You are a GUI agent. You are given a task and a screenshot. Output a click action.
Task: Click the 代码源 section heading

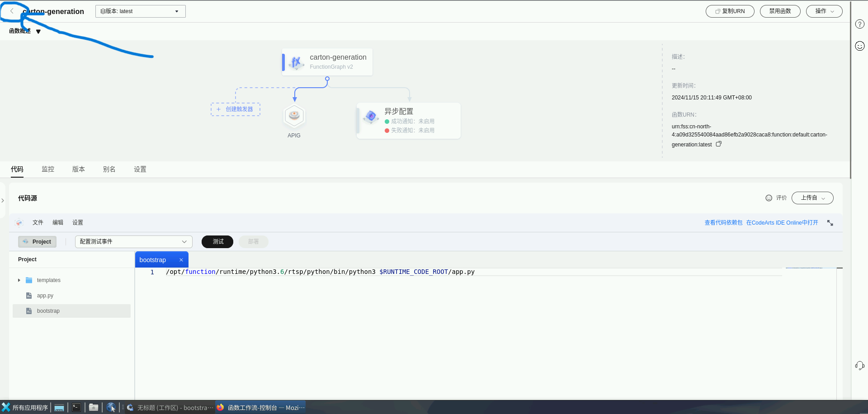point(28,198)
